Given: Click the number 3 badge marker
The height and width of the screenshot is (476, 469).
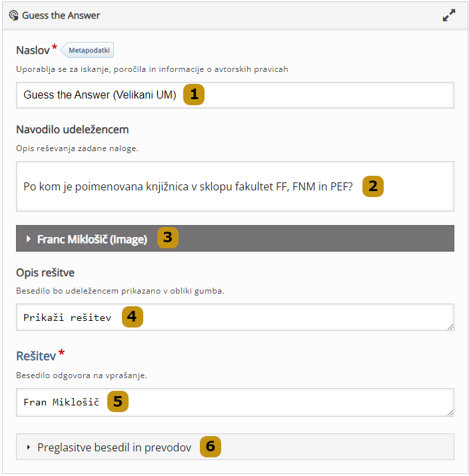Looking at the screenshot, I should pyautogui.click(x=168, y=238).
